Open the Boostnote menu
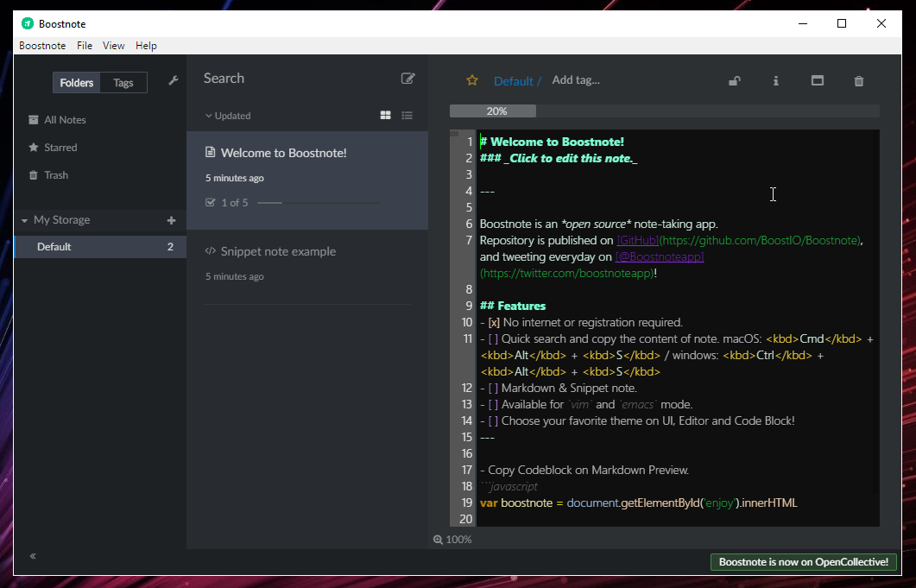 point(42,46)
